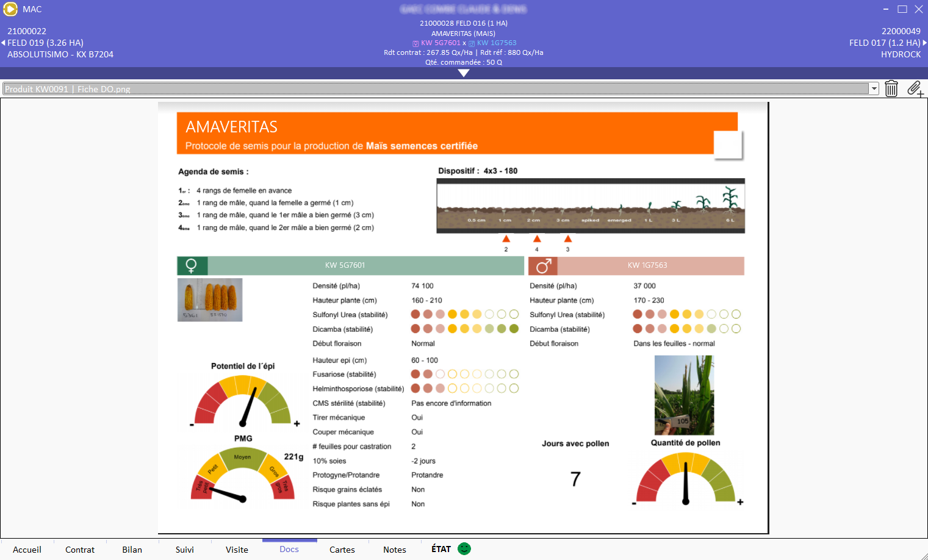Go to next field using right arrow

(924, 43)
